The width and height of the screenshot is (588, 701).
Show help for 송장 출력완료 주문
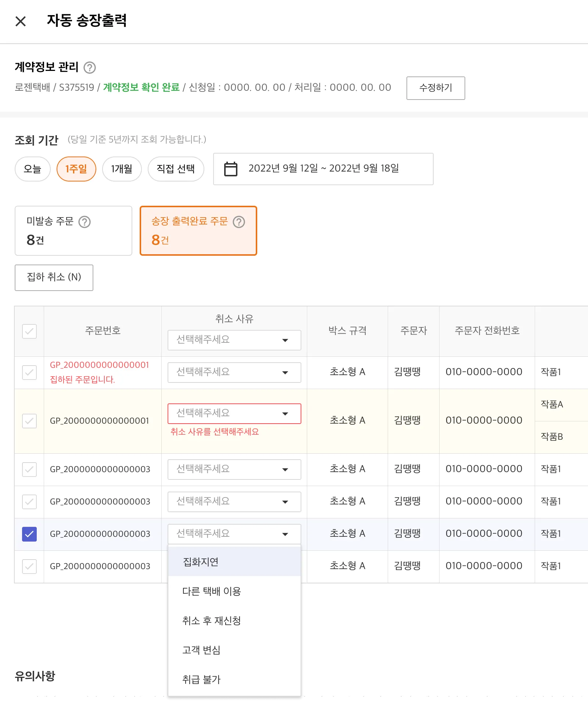click(x=239, y=222)
